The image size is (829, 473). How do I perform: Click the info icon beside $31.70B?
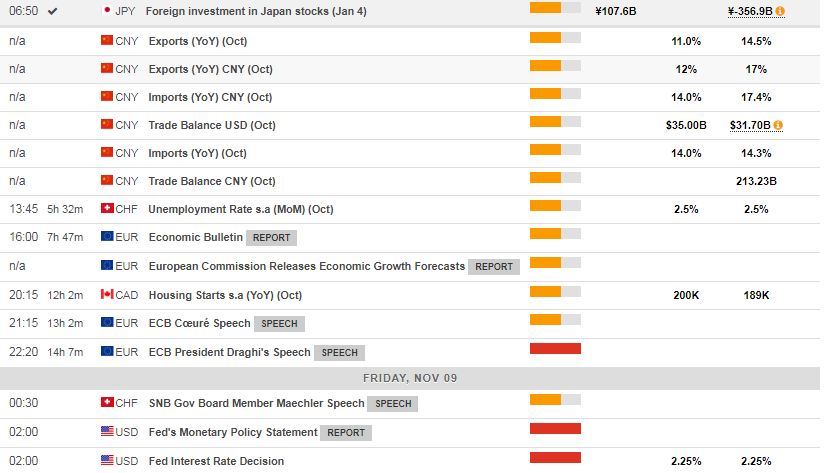click(x=778, y=125)
